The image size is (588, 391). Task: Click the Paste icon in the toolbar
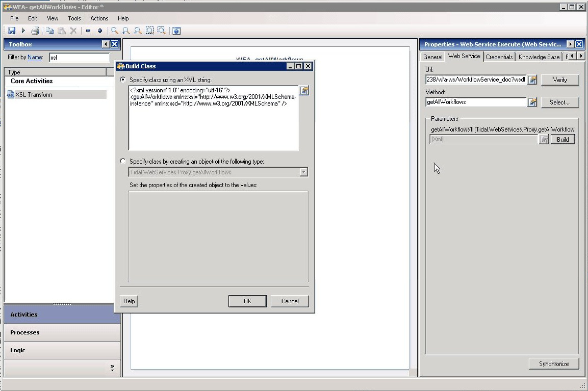(x=62, y=31)
